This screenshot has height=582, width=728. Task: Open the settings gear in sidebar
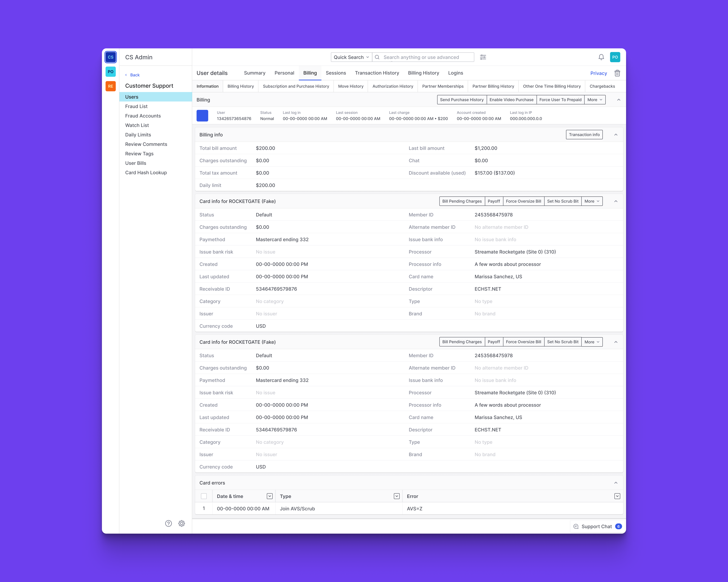click(182, 523)
